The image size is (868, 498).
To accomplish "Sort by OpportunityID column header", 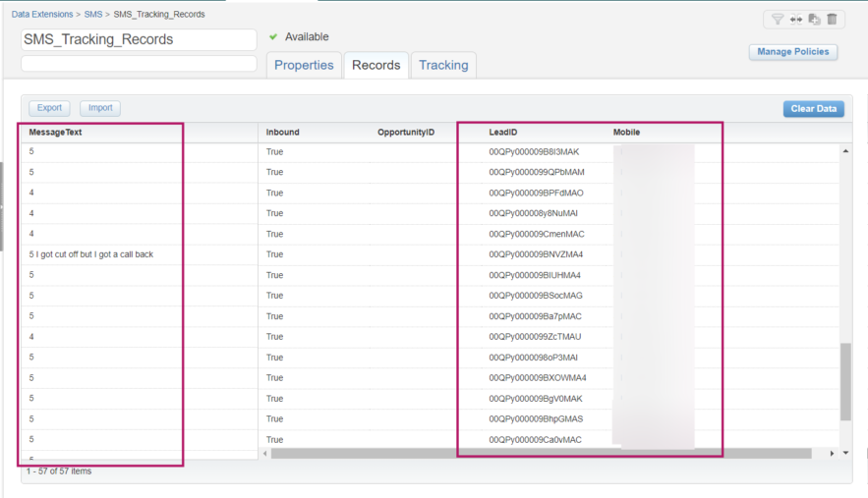I will click(406, 133).
